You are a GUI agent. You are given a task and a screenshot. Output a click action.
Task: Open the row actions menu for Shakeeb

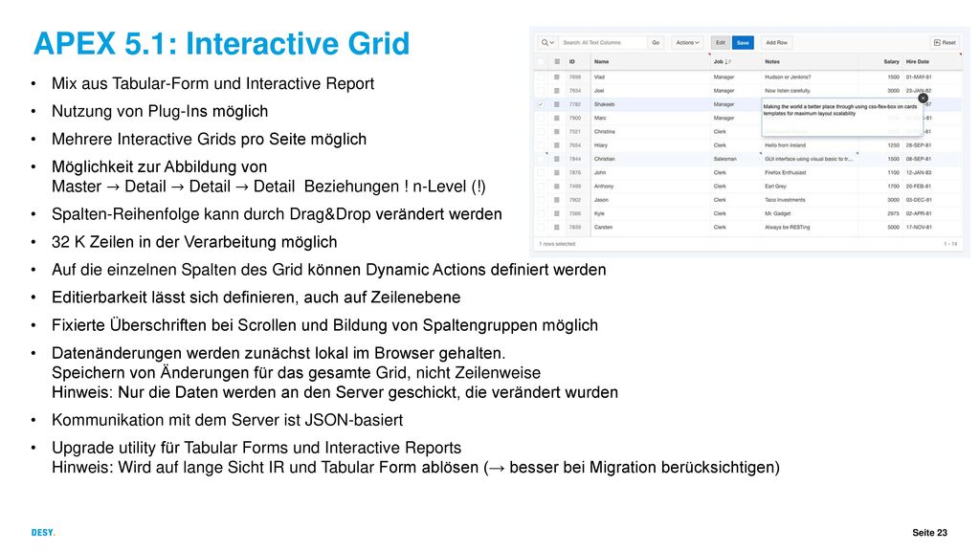pyautogui.click(x=556, y=104)
